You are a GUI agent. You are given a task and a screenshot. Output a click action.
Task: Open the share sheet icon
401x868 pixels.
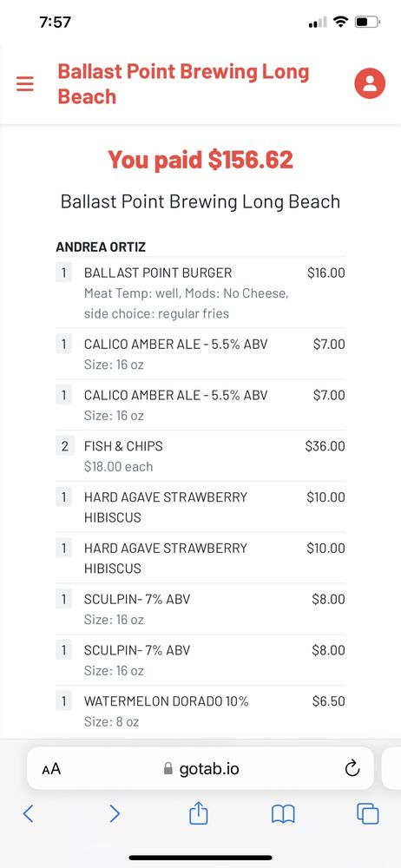coord(198,812)
